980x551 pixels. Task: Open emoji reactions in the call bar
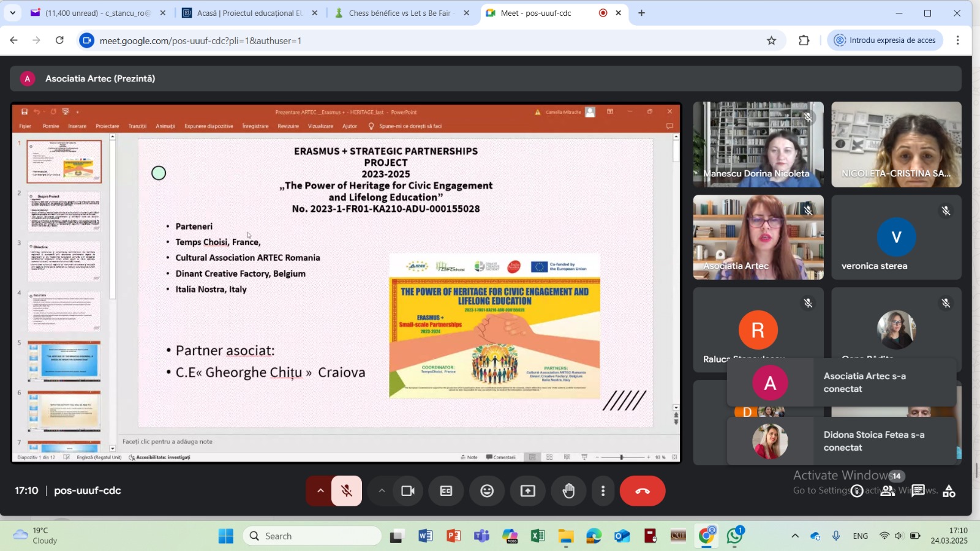coord(487,491)
